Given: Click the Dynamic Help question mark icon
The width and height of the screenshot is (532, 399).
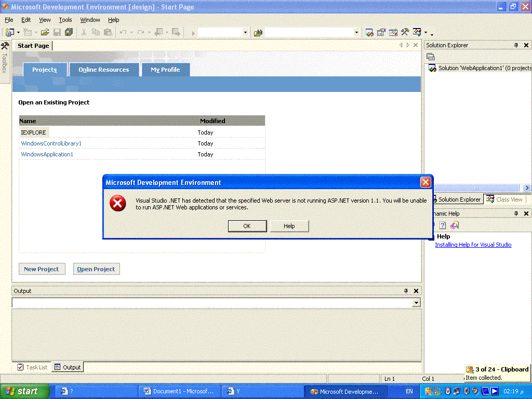Looking at the screenshot, I should click(443, 225).
